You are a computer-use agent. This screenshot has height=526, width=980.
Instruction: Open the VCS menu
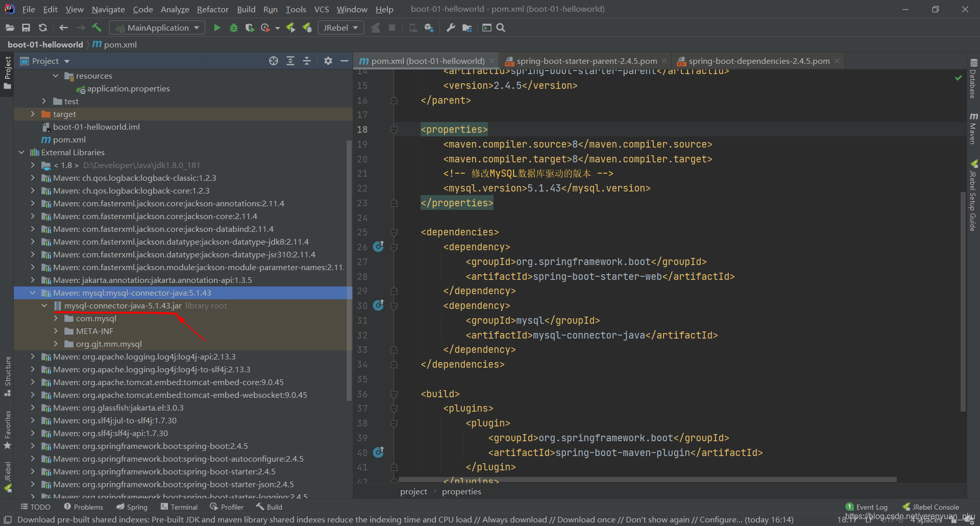pyautogui.click(x=322, y=9)
